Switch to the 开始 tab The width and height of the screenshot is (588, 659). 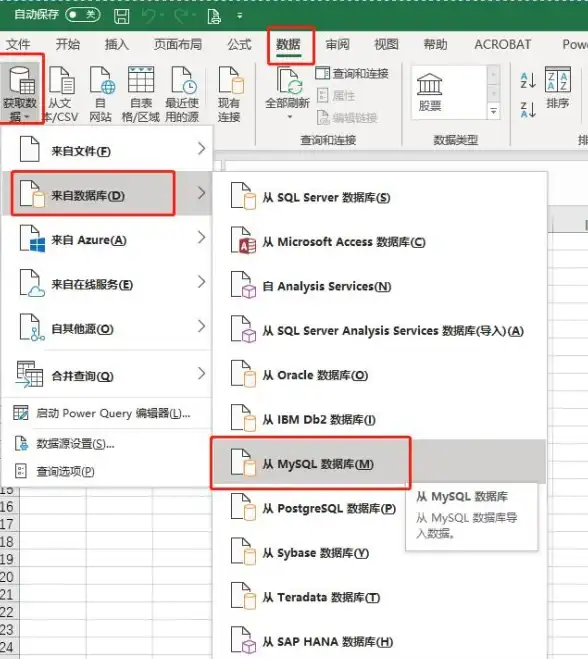coord(68,44)
